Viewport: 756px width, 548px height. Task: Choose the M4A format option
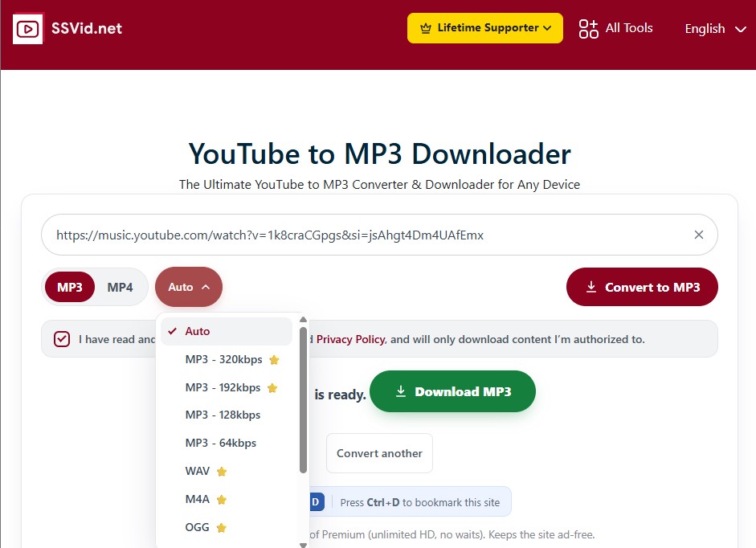coord(227,499)
